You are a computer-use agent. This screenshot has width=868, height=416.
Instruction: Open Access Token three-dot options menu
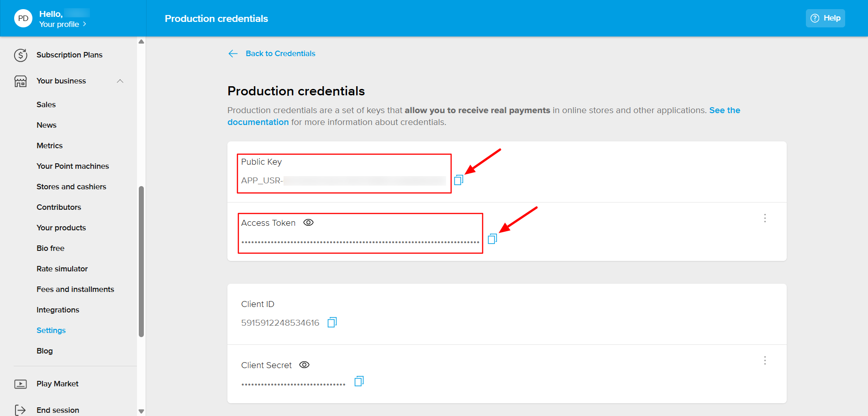(765, 218)
